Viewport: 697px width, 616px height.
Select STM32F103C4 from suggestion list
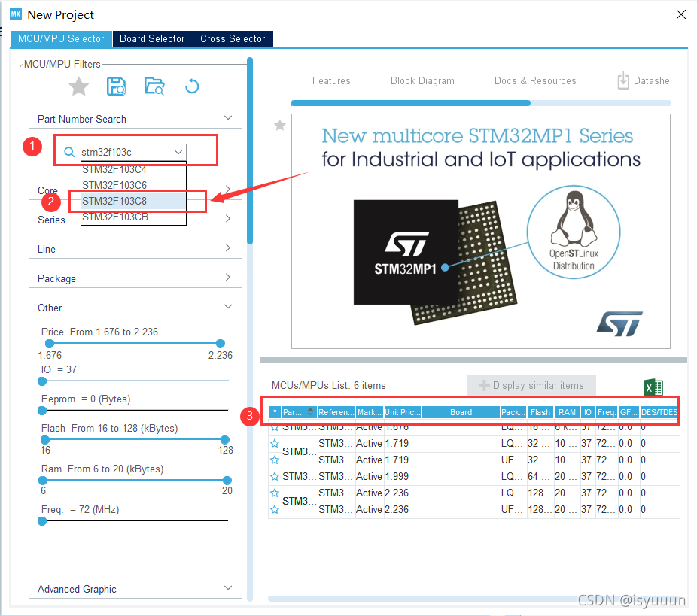[x=133, y=170]
